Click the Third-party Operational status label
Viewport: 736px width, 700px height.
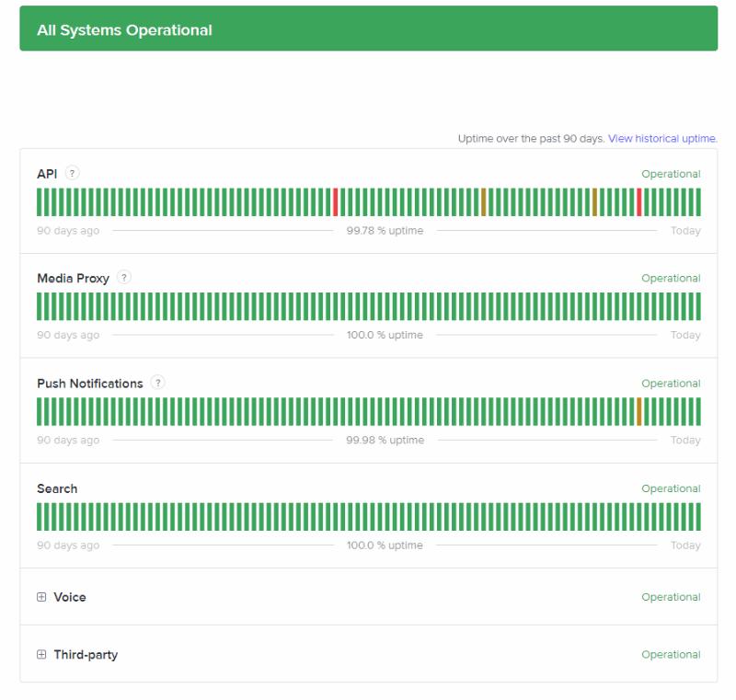pos(671,655)
